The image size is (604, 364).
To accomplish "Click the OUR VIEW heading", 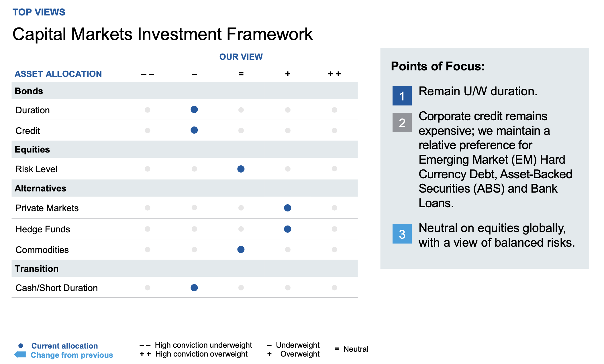I will click(x=241, y=57).
